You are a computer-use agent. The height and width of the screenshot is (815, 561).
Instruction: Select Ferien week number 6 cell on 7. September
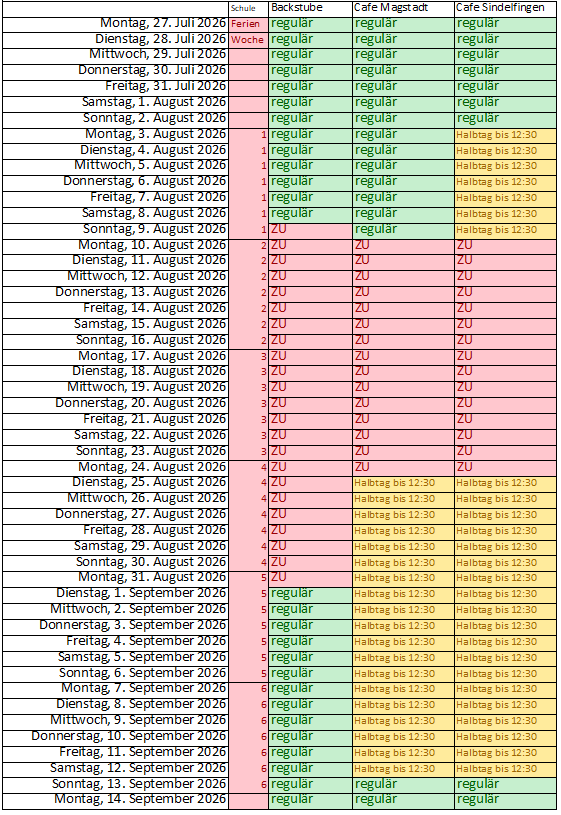pyautogui.click(x=249, y=689)
